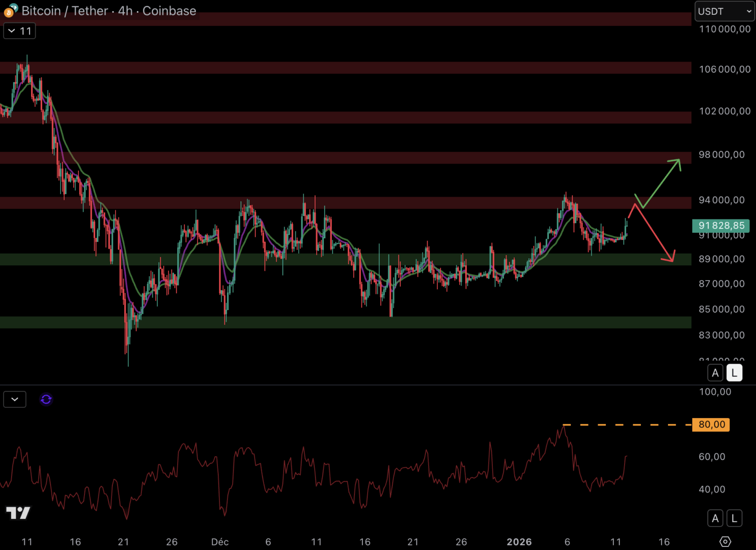
Task: Toggle log scale L on price chart
Action: pos(734,373)
